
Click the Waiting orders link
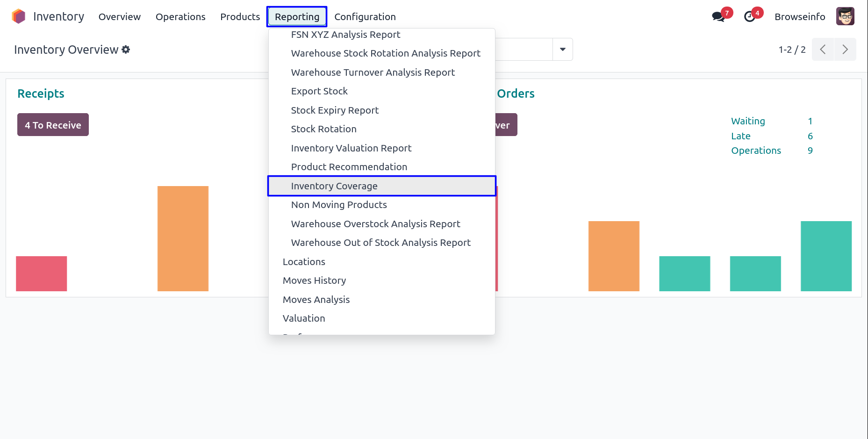pos(748,121)
